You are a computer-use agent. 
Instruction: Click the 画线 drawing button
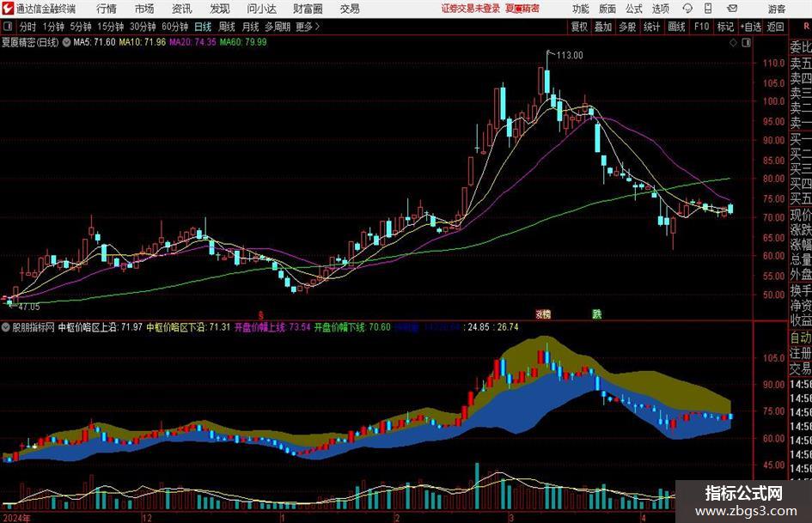676,27
